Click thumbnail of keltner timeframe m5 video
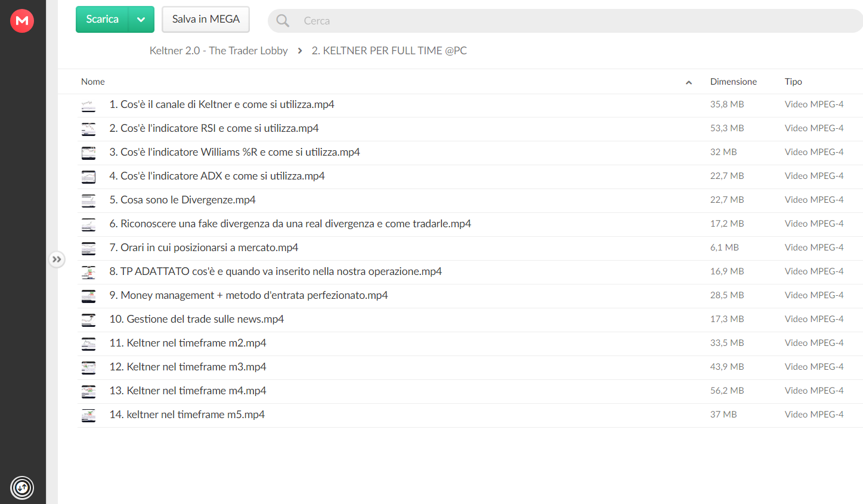This screenshot has height=504, width=863. click(88, 415)
